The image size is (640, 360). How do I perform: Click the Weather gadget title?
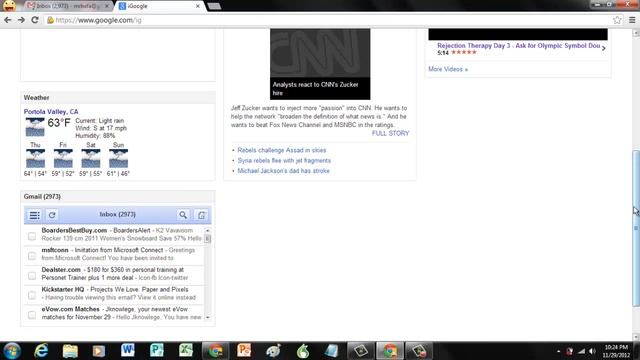click(36, 98)
